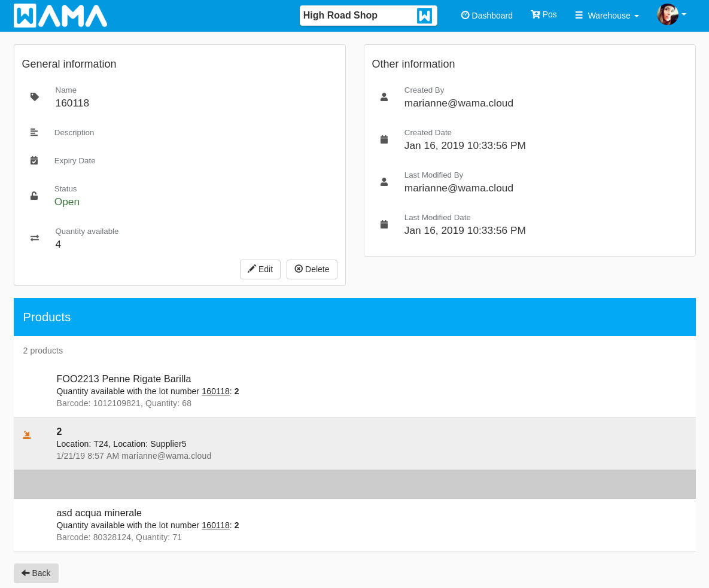
Task: Click the Back button
Action: [36, 573]
